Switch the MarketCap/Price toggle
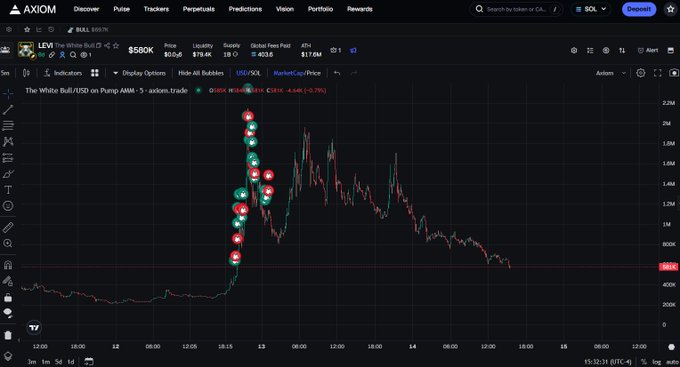 (297, 73)
